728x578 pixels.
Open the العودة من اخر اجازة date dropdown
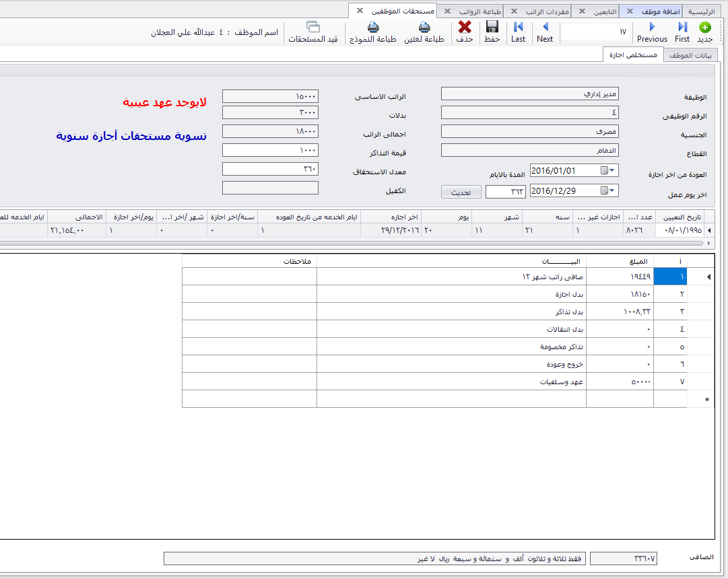click(x=609, y=171)
